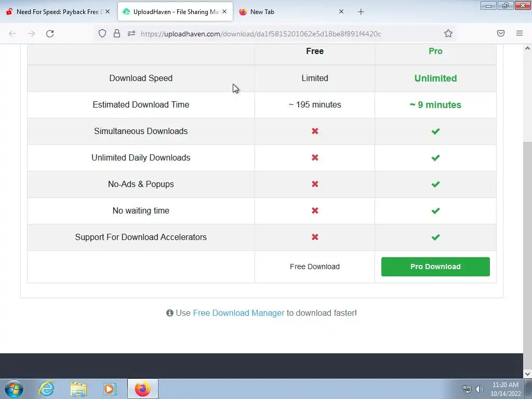532x399 pixels.
Task: Open volume control in system tray
Action: pos(479,389)
